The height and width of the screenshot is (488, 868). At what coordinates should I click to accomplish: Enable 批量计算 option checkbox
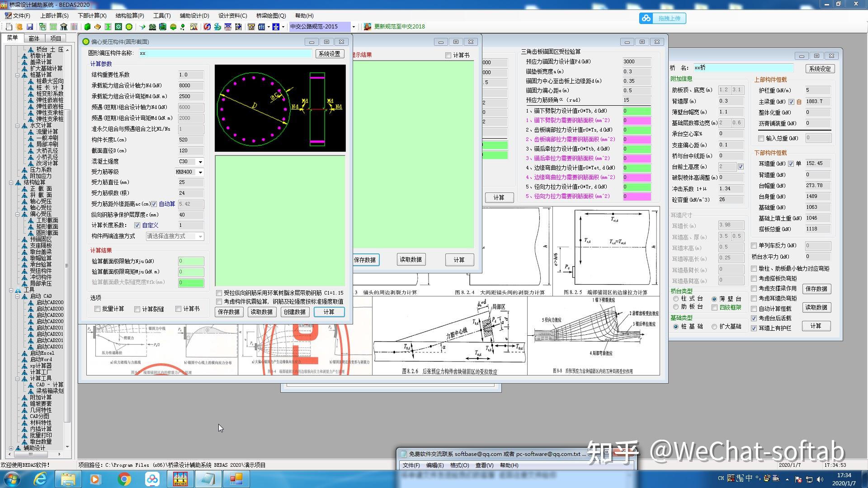[x=98, y=309]
